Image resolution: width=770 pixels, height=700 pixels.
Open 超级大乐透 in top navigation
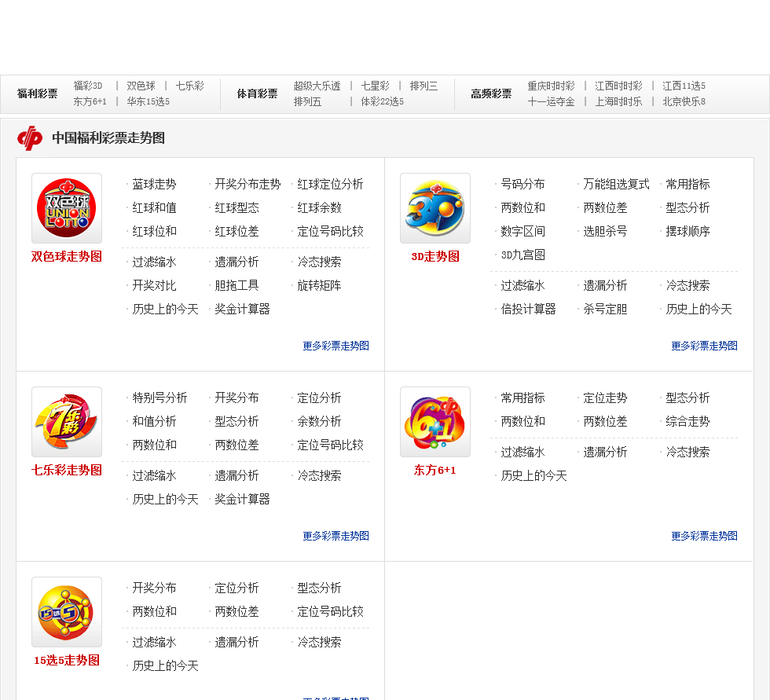317,86
